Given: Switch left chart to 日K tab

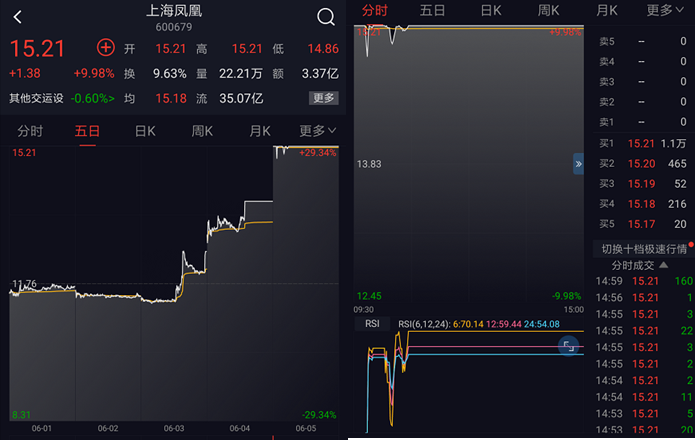Looking at the screenshot, I should point(145,131).
